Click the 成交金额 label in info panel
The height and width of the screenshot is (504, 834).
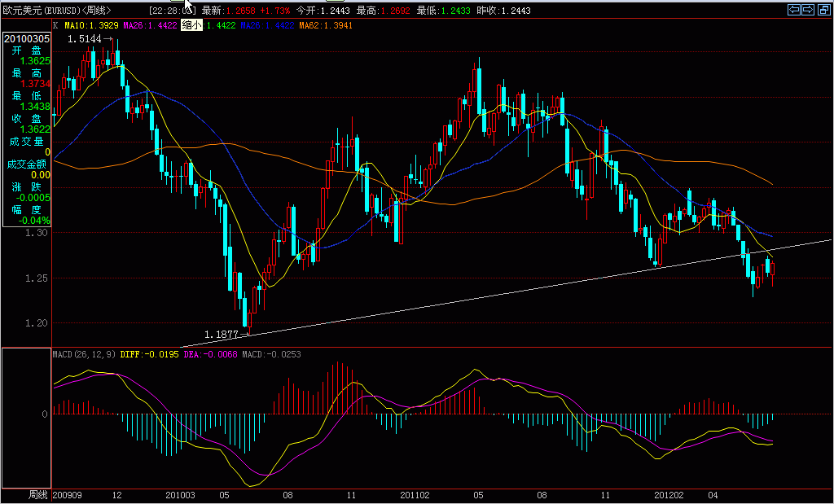[x=27, y=164]
